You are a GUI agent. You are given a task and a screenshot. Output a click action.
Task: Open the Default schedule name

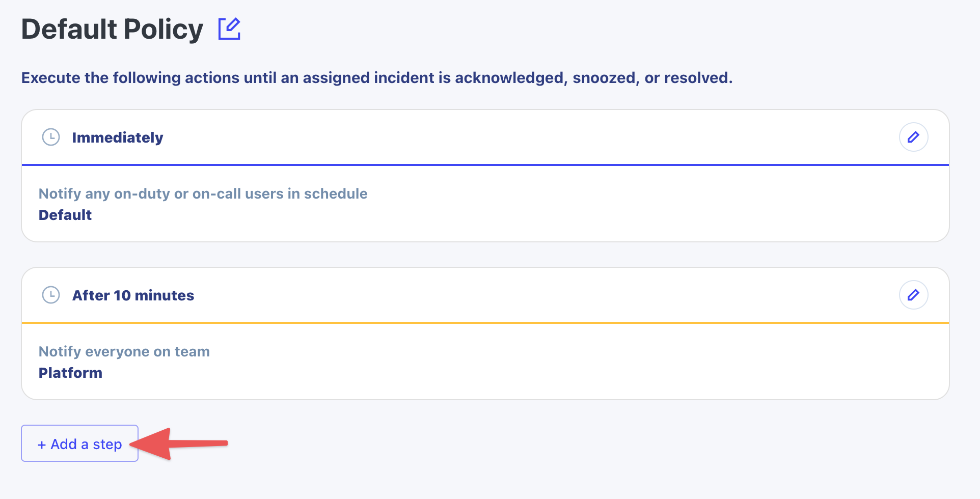pyautogui.click(x=65, y=215)
